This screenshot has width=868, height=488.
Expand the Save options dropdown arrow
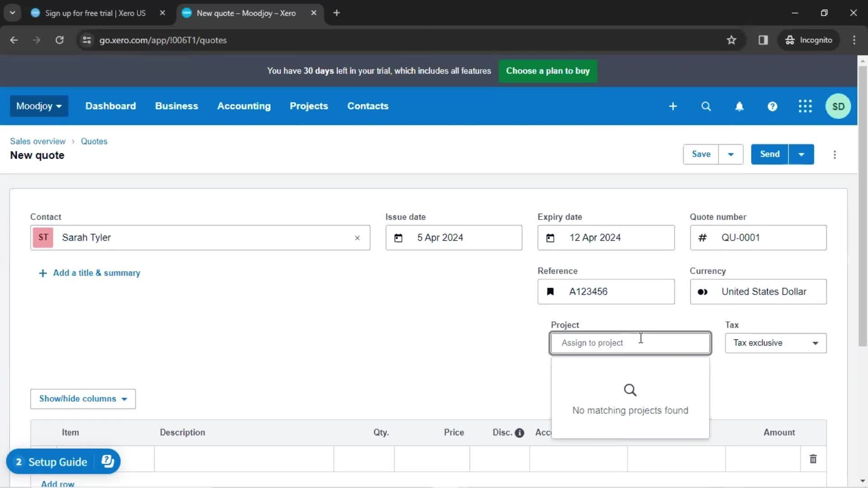(x=731, y=155)
